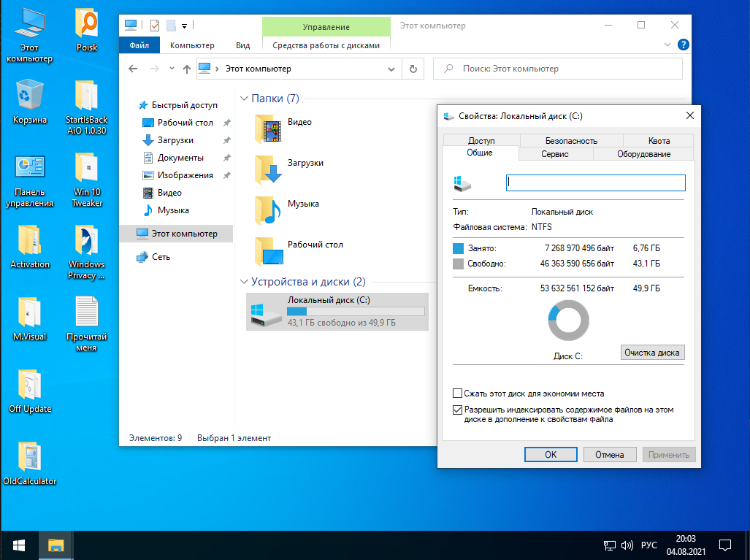Toggle 'Разрешить индексировать' checkbox
This screenshot has width=750, height=560.
pos(458,410)
